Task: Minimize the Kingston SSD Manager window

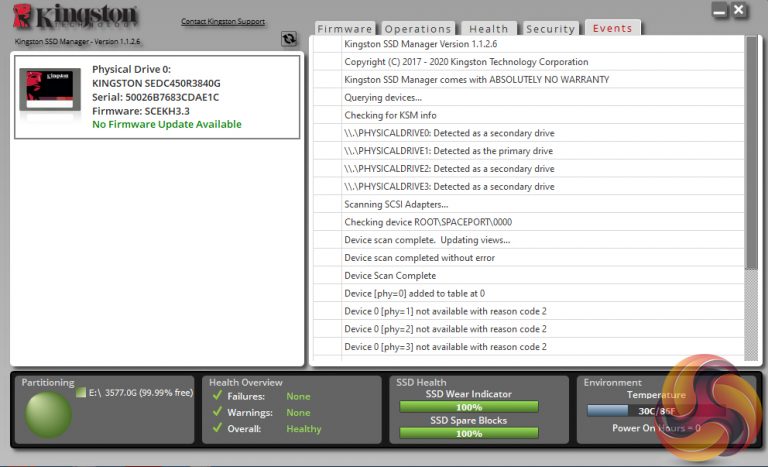Action: [720, 11]
